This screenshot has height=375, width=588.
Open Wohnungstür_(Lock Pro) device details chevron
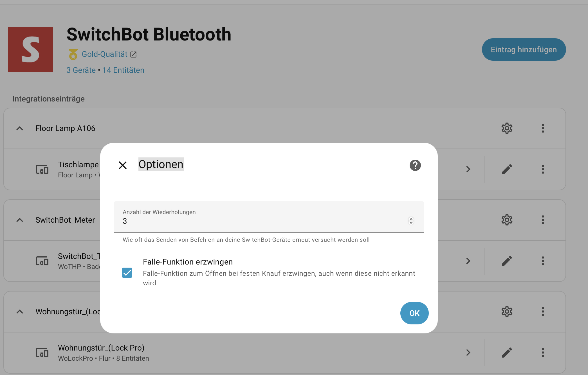click(x=468, y=353)
